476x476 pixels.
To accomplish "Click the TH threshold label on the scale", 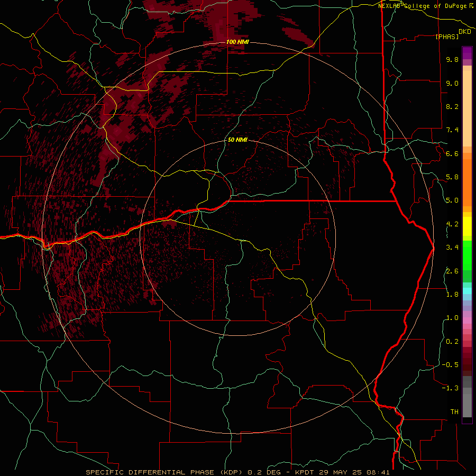I will coord(454,412).
